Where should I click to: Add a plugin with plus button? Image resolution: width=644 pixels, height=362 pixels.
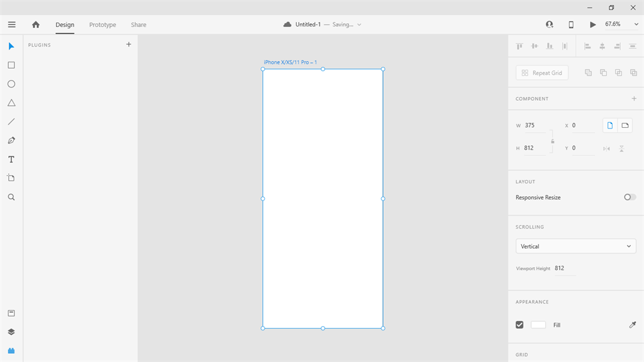pyautogui.click(x=128, y=45)
